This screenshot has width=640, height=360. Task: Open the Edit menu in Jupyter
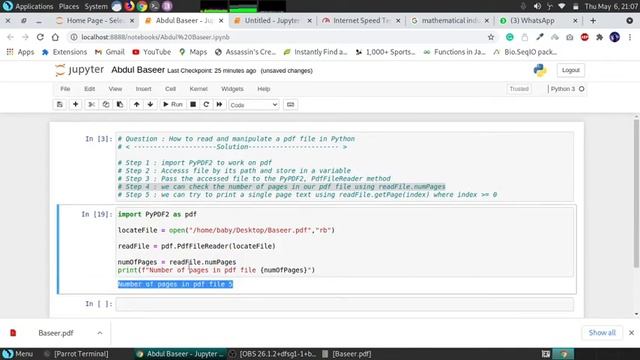[90, 89]
